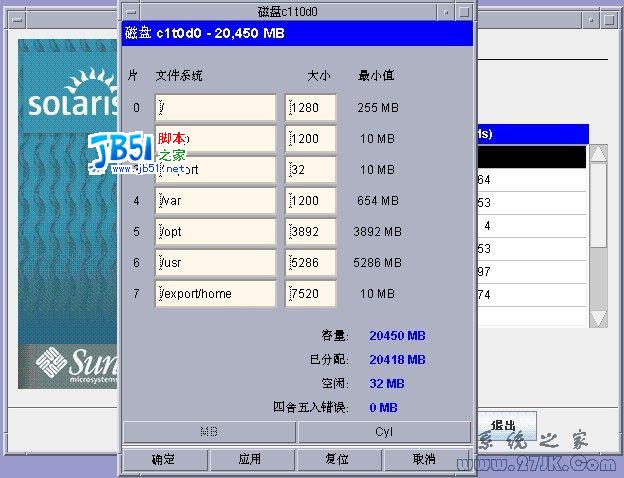Open the window menu of the background installer window
The height and width of the screenshot is (478, 624).
(17, 19)
